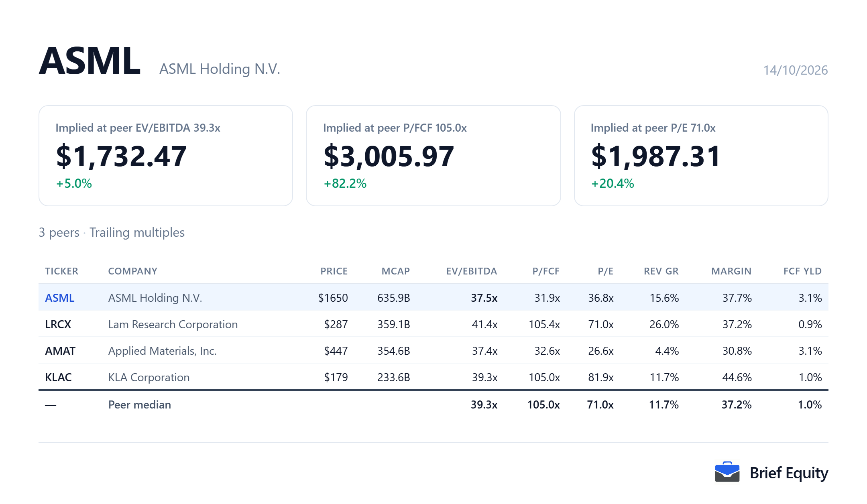Click AMAT market cap 354.6B
The width and height of the screenshot is (867, 504).
pyautogui.click(x=394, y=351)
